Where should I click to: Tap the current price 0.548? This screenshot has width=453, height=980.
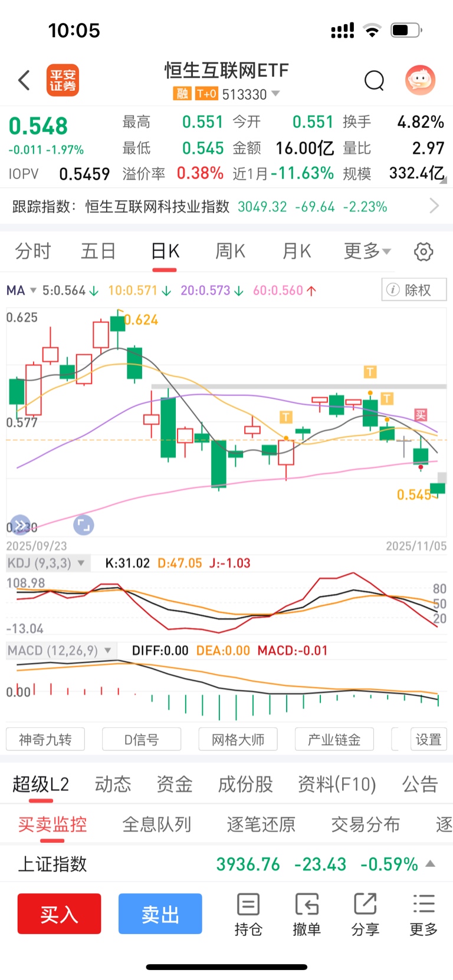(x=38, y=126)
